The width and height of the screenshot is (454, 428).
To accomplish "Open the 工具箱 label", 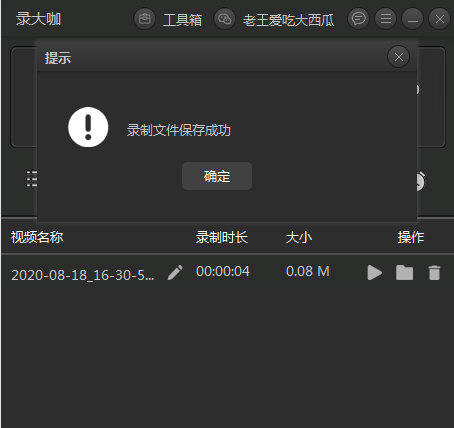I will [182, 20].
